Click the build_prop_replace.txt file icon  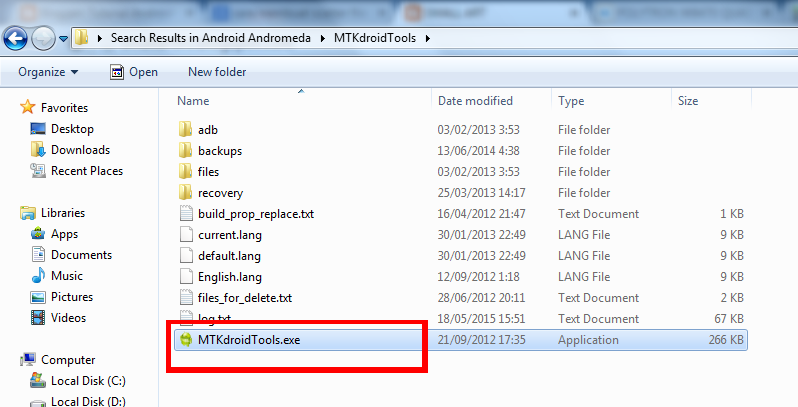point(186,213)
